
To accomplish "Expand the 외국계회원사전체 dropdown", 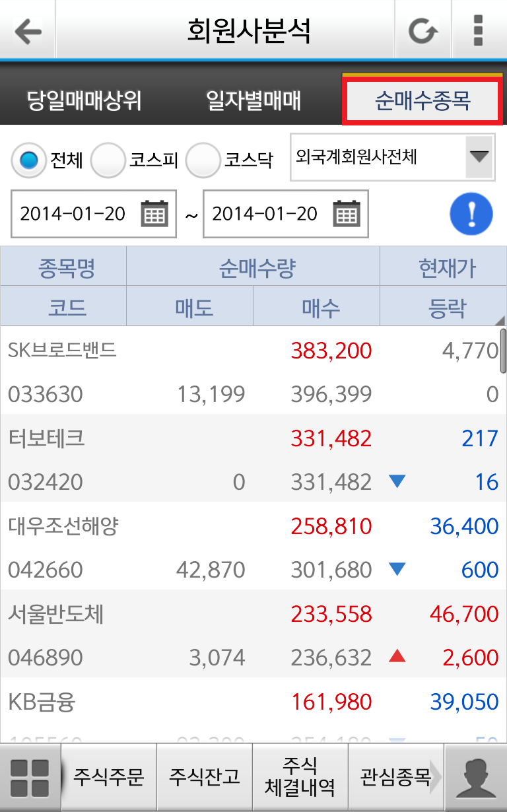I will coord(393,157).
